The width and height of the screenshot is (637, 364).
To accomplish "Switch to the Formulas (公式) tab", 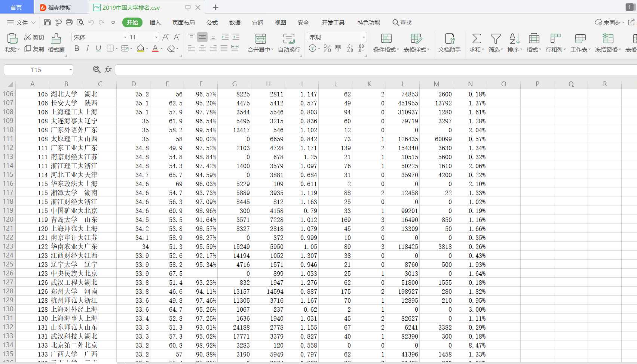I will [212, 22].
